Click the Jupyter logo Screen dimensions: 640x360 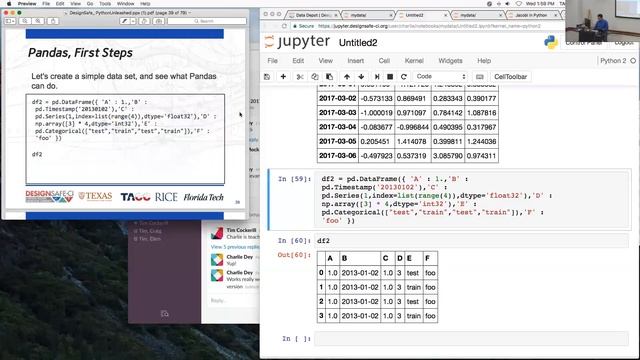pyautogui.click(x=298, y=42)
